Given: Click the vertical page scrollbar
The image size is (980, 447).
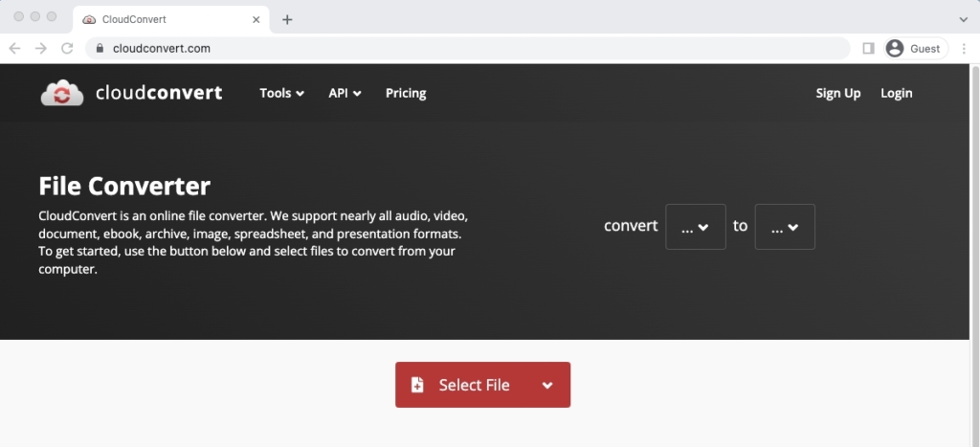Looking at the screenshot, I should [974, 255].
